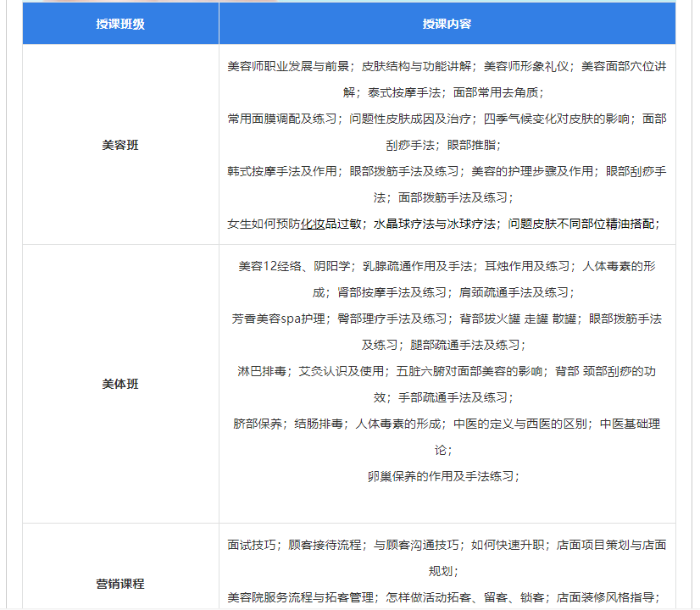
Task: Click the line 效；手部疏通手法及练习
Action: 443,397
